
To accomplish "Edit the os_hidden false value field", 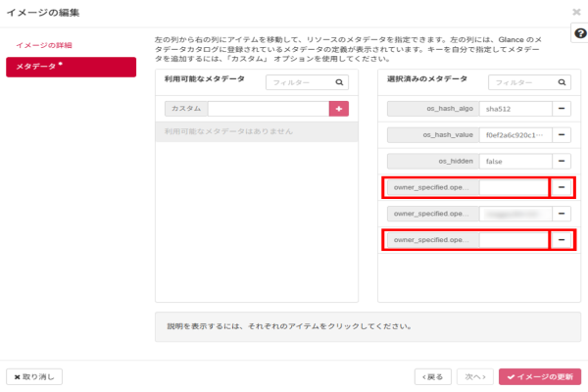I will tap(514, 161).
